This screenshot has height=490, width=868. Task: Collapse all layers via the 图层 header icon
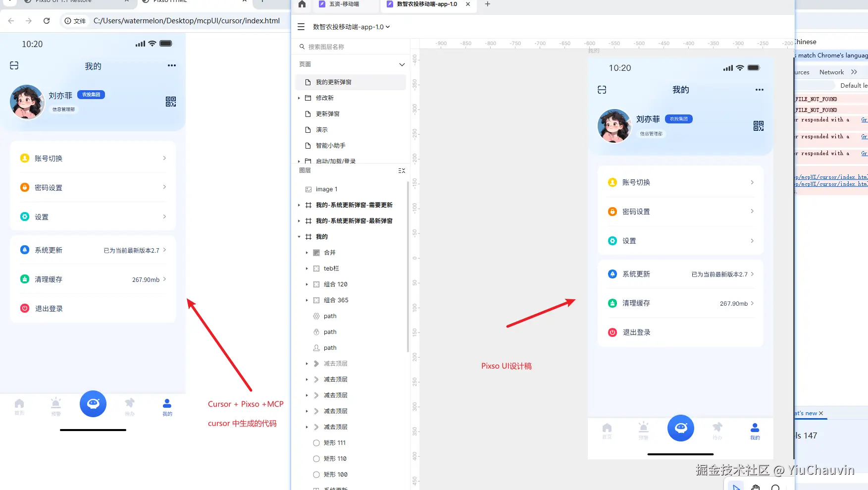[x=402, y=170]
